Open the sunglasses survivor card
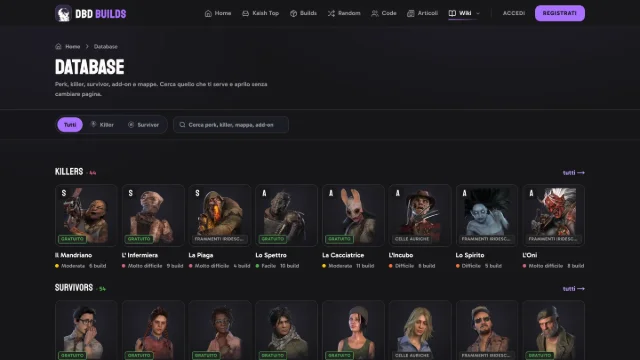The image size is (640, 360). [x=487, y=330]
